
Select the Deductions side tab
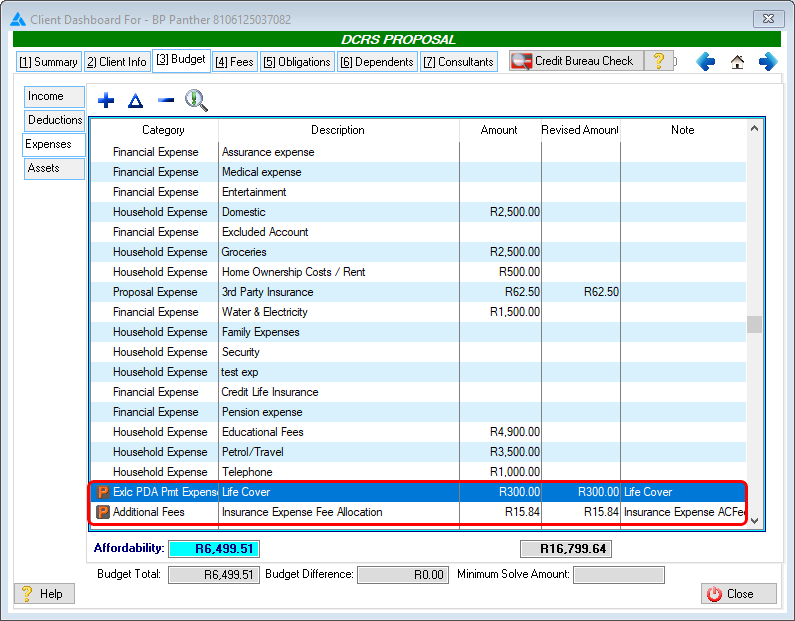[x=55, y=121]
